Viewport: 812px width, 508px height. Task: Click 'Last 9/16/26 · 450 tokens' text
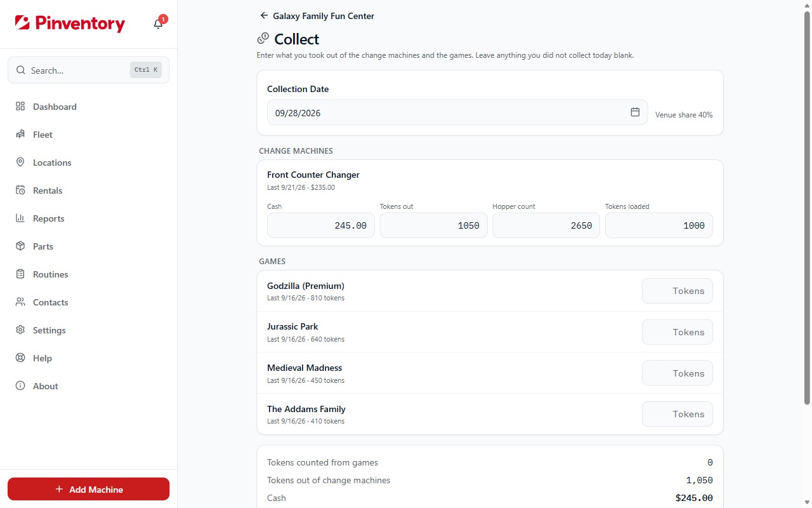[x=306, y=380]
